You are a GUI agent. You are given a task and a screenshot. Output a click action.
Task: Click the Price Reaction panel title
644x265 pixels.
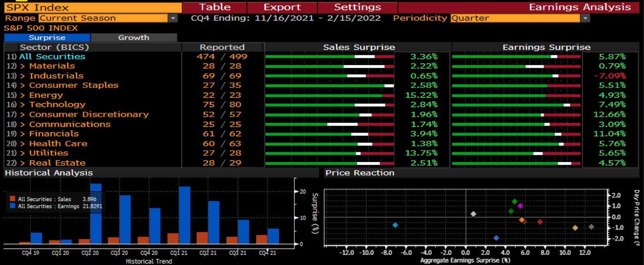pos(360,173)
